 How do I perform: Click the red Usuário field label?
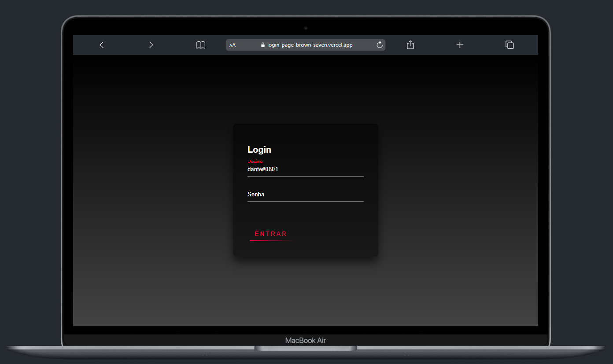[255, 162]
